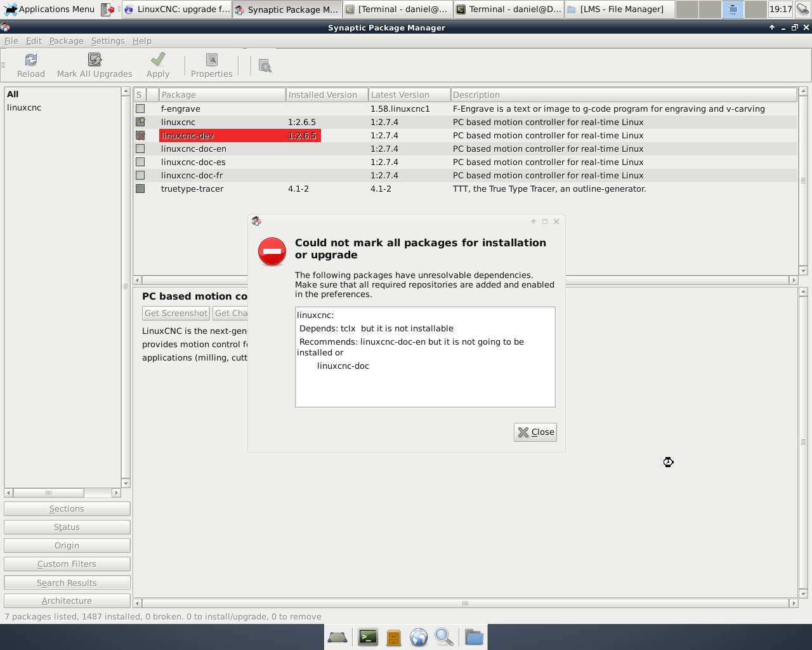
Task: Click the Get Screenshot button
Action: click(176, 314)
